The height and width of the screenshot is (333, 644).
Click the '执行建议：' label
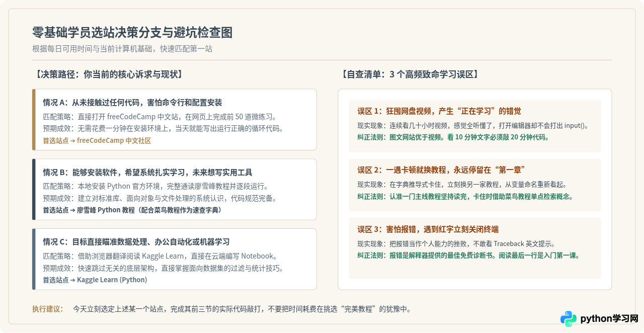(48, 309)
